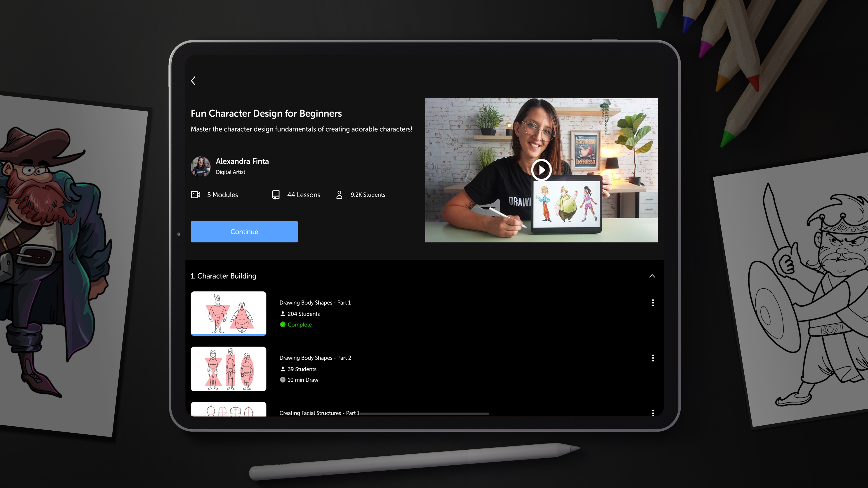Click the green Complete check status

click(283, 325)
